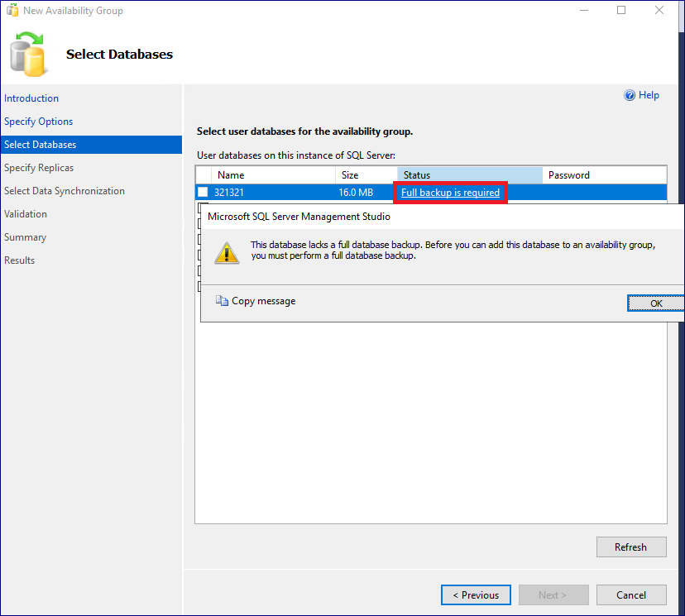Screen dimensions: 685x616
Task: Click the Copy message link text
Action: coord(263,301)
